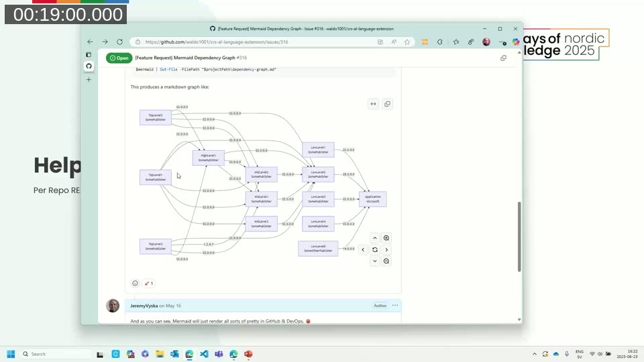Click the '1.2.4.7' version label in the graph
Image resolution: width=644 pixels, height=362 pixels.
tap(209, 244)
